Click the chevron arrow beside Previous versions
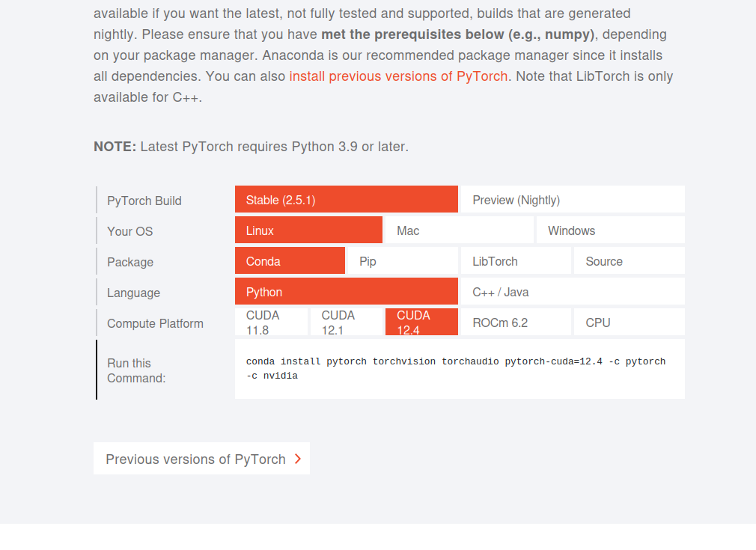Viewport: 756px width, 550px height. [298, 459]
